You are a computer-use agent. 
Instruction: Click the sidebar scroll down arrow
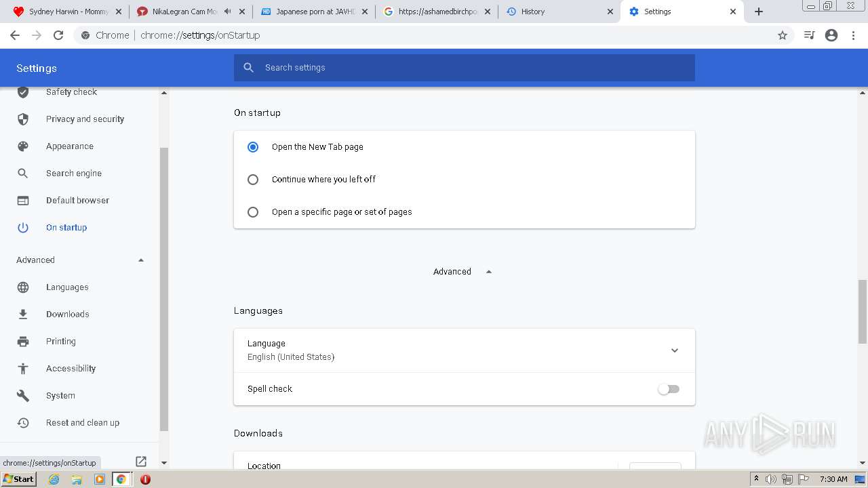(x=163, y=463)
